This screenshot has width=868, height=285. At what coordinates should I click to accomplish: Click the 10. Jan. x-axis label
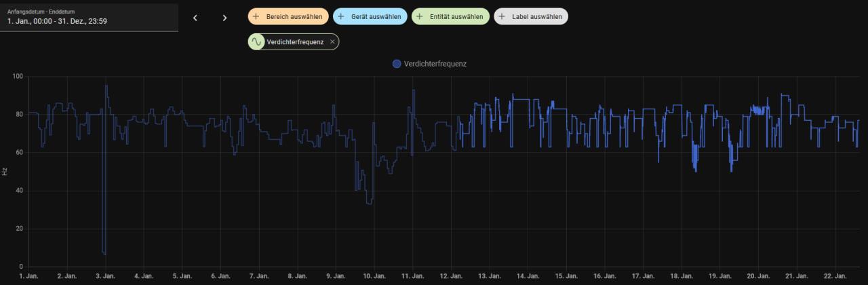(x=374, y=277)
